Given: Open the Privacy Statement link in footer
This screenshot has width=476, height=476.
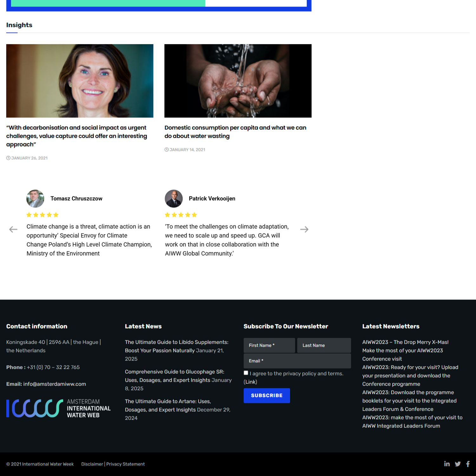Looking at the screenshot, I should pos(125,464).
